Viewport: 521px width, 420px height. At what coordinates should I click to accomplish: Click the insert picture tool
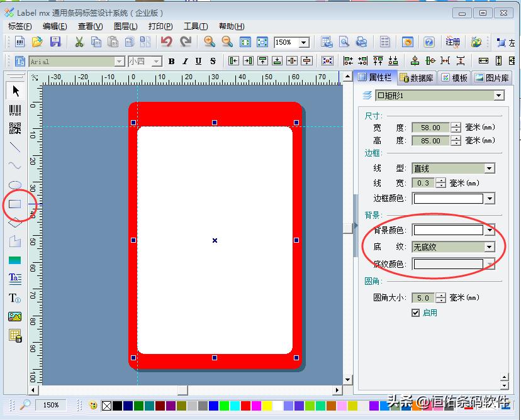15,316
